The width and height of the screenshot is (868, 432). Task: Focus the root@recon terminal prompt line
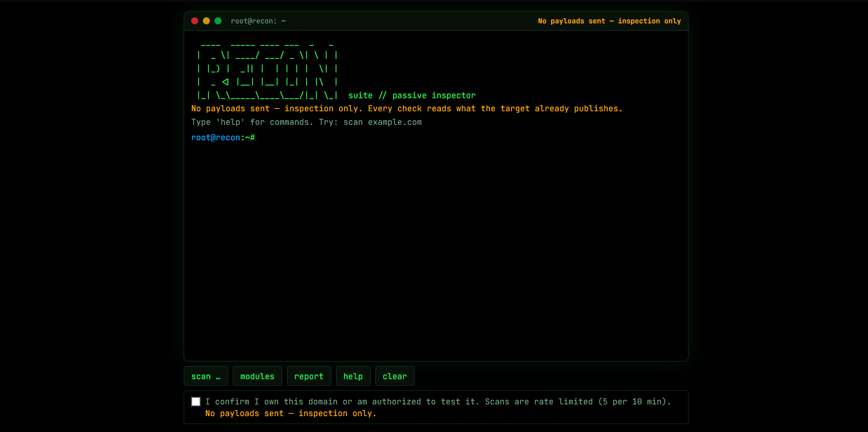click(436, 137)
